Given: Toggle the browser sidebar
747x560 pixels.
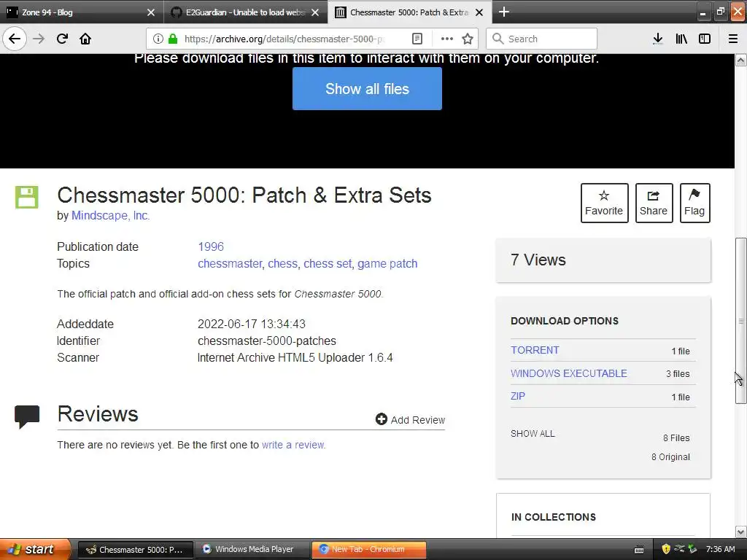Looking at the screenshot, I should tap(705, 39).
